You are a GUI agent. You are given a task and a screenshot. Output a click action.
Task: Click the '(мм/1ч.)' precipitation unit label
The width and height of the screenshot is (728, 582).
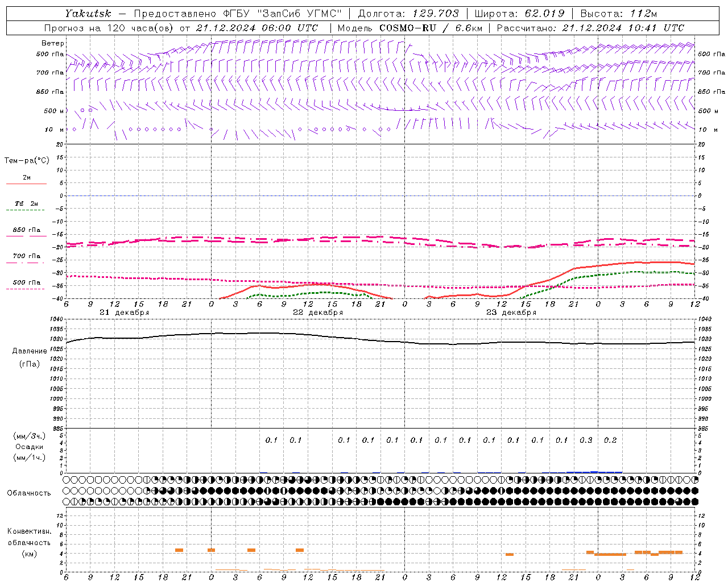[x=30, y=458]
